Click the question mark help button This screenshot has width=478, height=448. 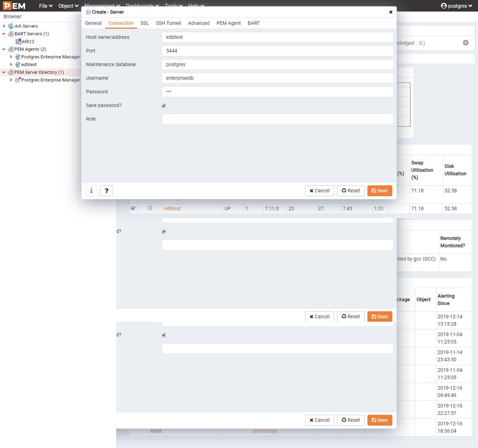(x=106, y=191)
